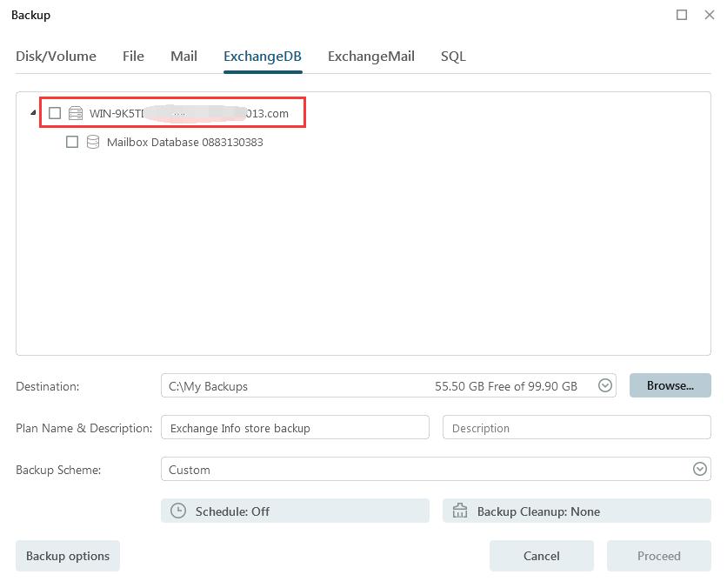Click the Backup Cleanup bin icon

pos(460,511)
